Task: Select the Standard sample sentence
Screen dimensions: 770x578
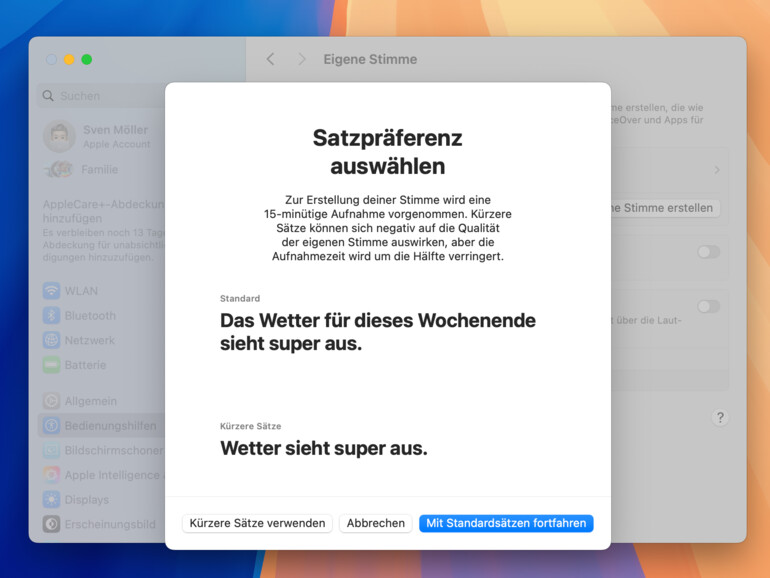Action: [378, 332]
